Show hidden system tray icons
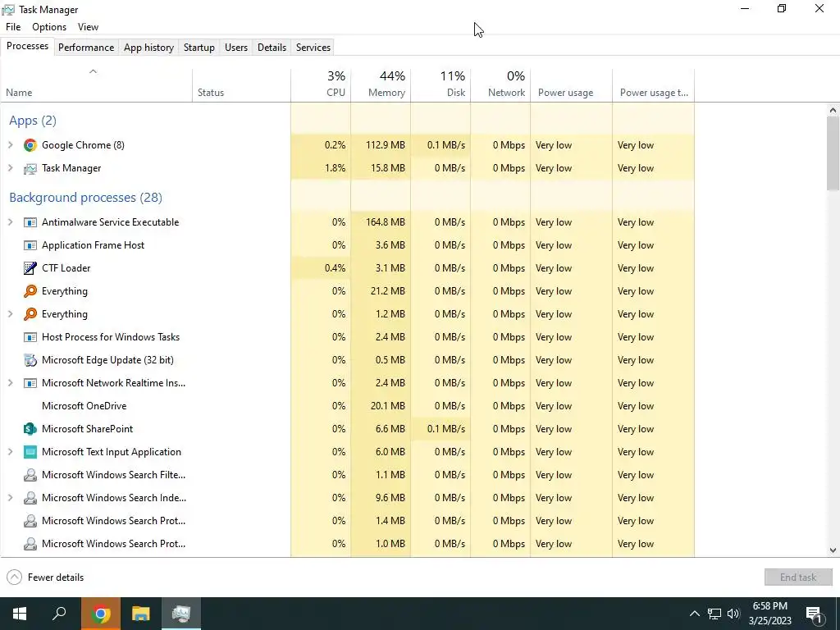Screen dimensions: 840x630 coord(694,614)
